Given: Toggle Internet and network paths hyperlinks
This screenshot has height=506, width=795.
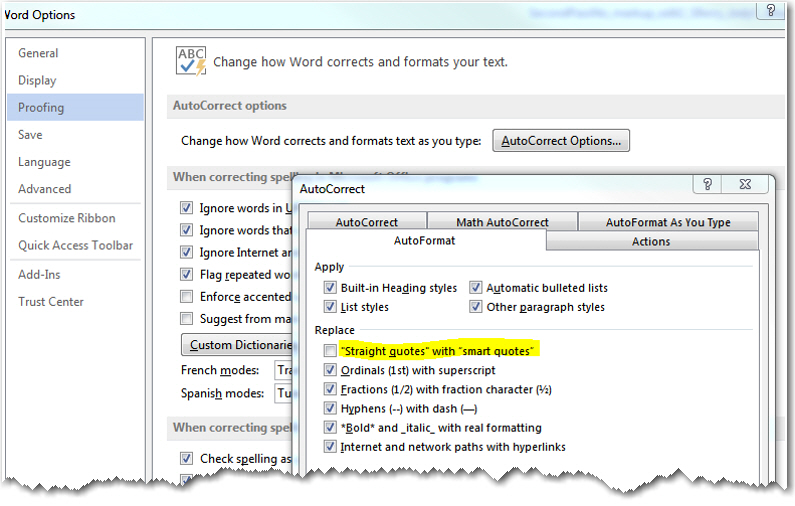Looking at the screenshot, I should (330, 447).
